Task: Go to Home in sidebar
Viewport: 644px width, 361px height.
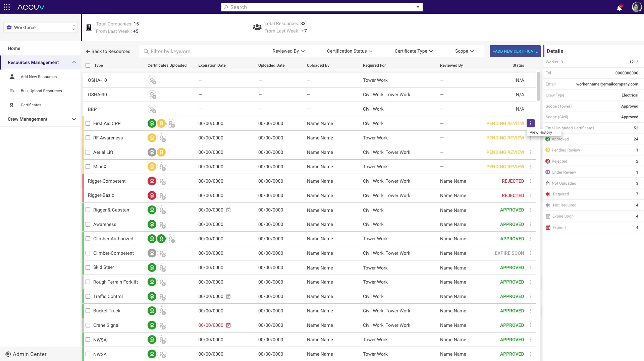Action: [14, 48]
